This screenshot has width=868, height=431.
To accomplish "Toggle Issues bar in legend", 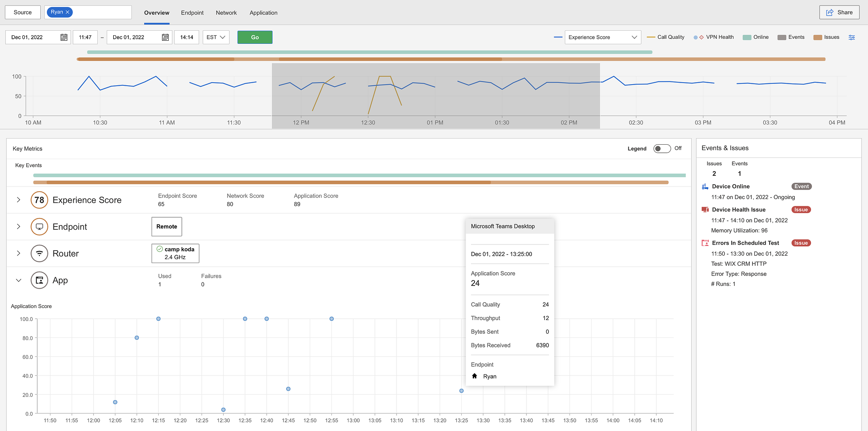I will (826, 37).
